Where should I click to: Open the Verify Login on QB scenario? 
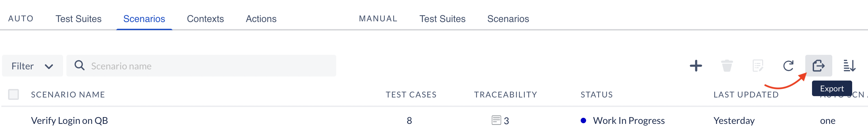pyautogui.click(x=69, y=120)
